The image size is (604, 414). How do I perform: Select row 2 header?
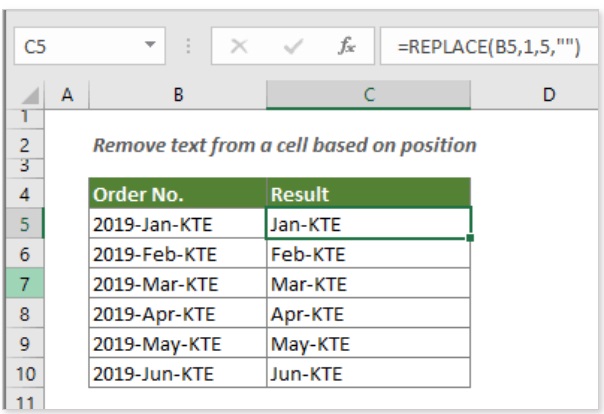point(25,145)
